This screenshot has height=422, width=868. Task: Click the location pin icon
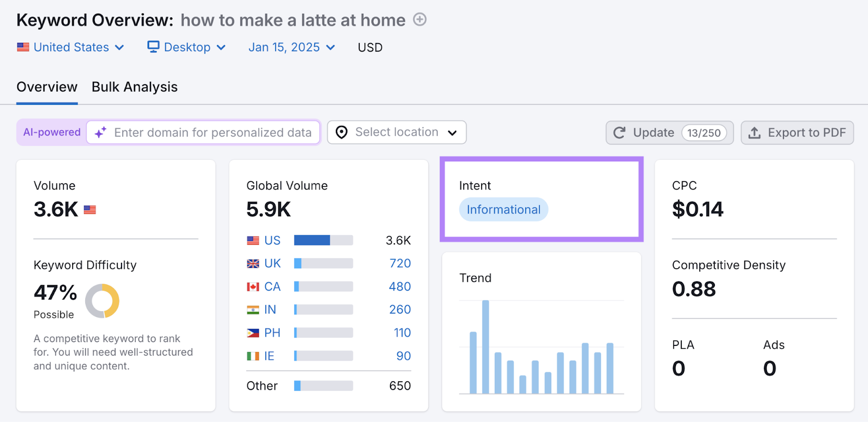tap(342, 133)
